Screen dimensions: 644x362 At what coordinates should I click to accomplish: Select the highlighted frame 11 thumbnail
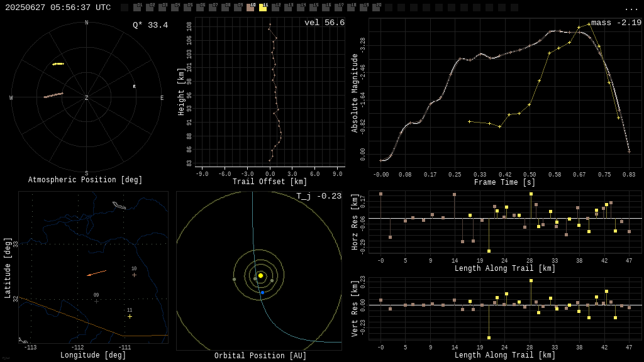tap(264, 8)
